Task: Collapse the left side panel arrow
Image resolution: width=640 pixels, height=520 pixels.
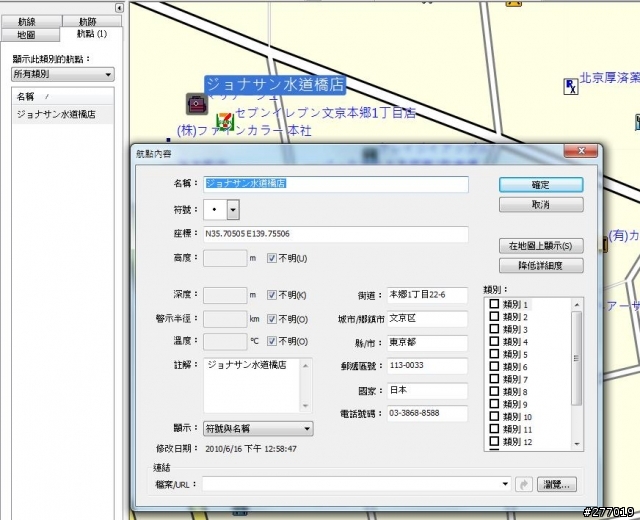Action: pyautogui.click(x=119, y=8)
